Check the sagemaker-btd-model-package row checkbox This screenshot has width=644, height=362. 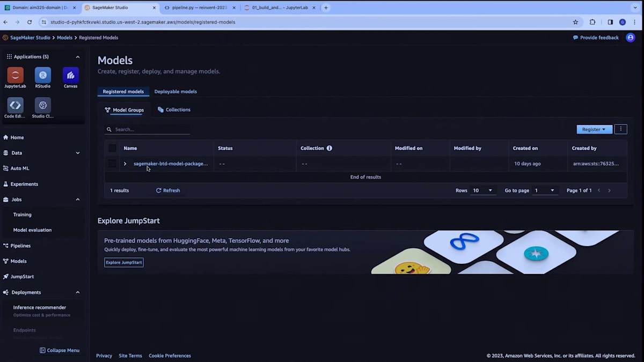pos(112,164)
